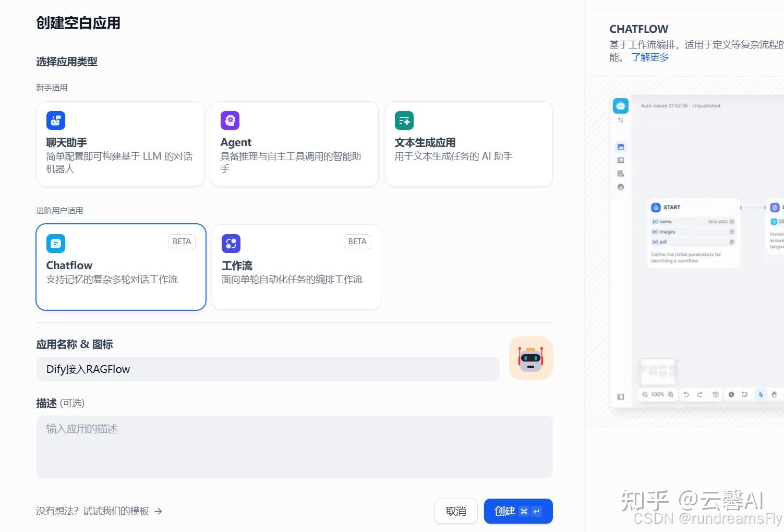Click the Dify接入RAGFlow name input field
The height and width of the screenshot is (532, 784).
(x=268, y=369)
